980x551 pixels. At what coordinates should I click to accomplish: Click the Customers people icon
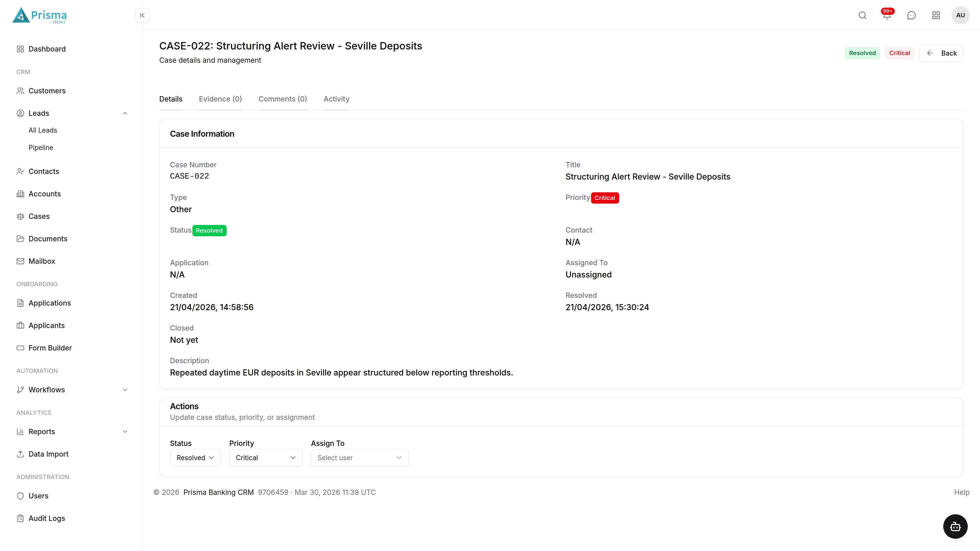point(20,91)
